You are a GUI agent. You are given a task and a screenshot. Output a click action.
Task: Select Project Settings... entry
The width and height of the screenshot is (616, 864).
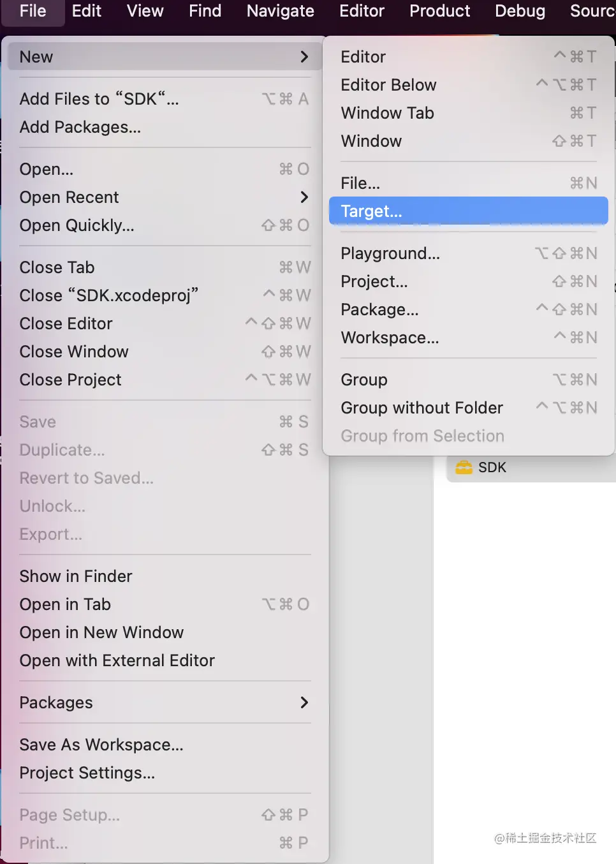click(87, 773)
